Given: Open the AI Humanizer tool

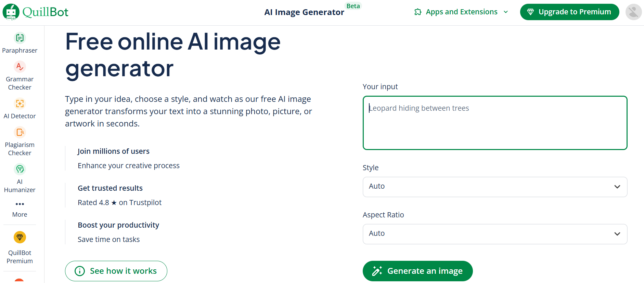Looking at the screenshot, I should point(20,178).
